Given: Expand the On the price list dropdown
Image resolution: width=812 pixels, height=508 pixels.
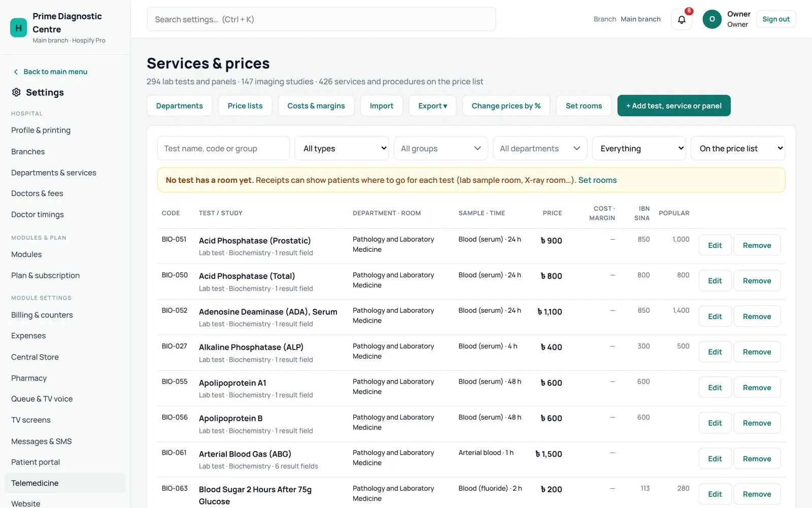Looking at the screenshot, I should click(738, 148).
